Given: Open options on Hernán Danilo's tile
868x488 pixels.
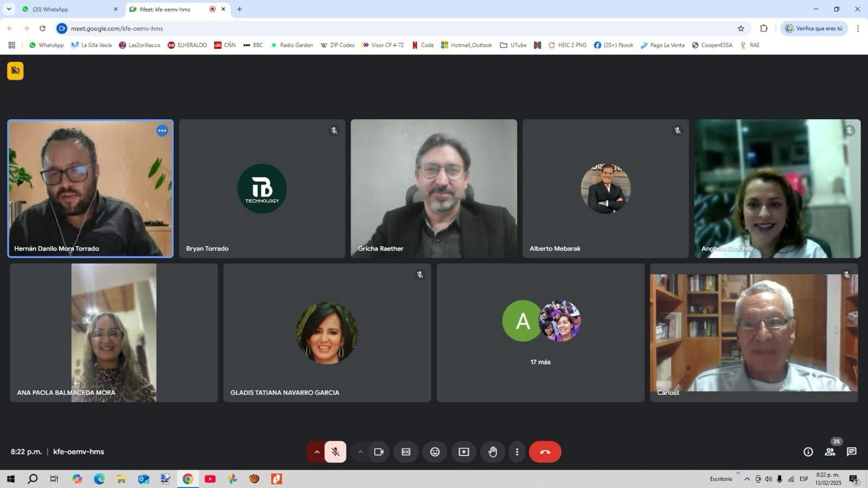Looking at the screenshot, I should [x=162, y=131].
